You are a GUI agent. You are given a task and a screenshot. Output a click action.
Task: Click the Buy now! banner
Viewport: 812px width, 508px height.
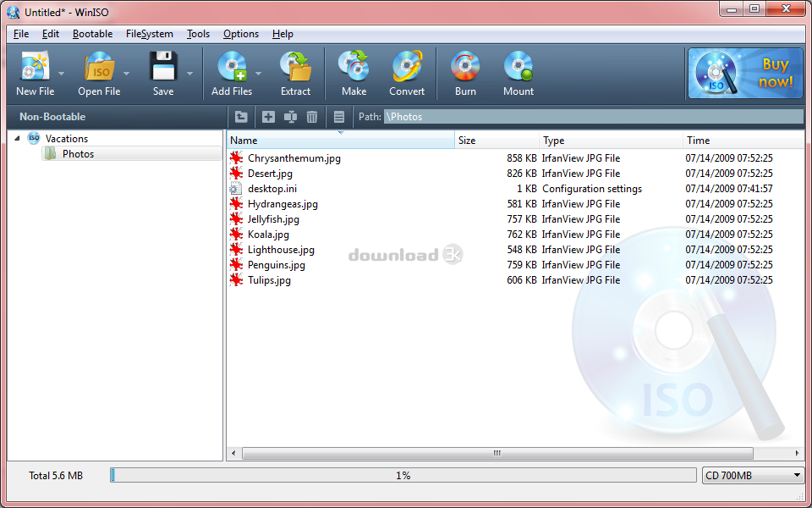coord(744,74)
